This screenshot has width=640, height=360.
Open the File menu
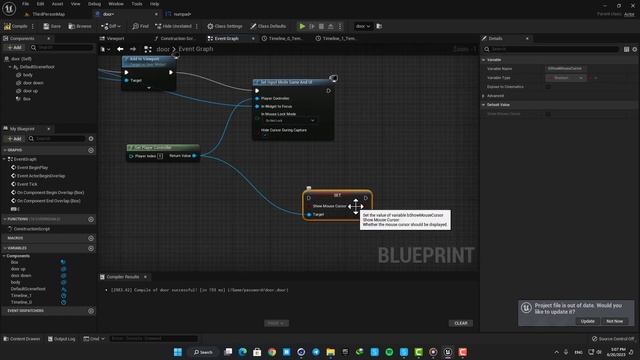[25, 4]
